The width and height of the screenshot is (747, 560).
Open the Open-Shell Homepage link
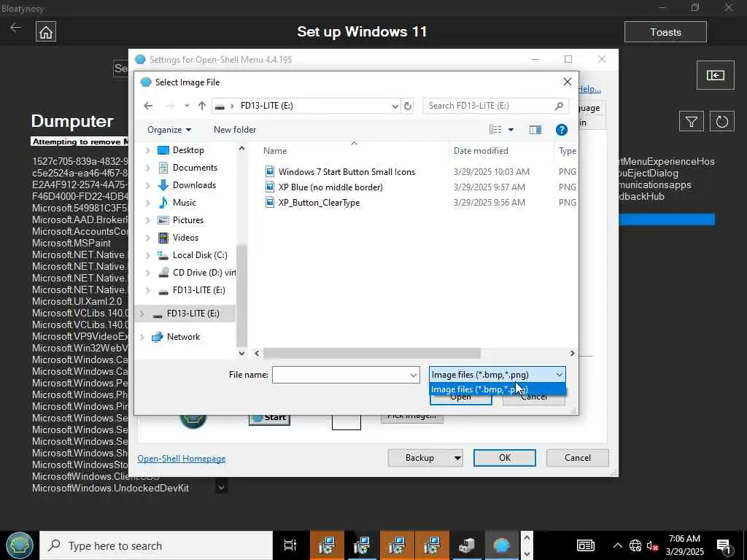tap(182, 459)
